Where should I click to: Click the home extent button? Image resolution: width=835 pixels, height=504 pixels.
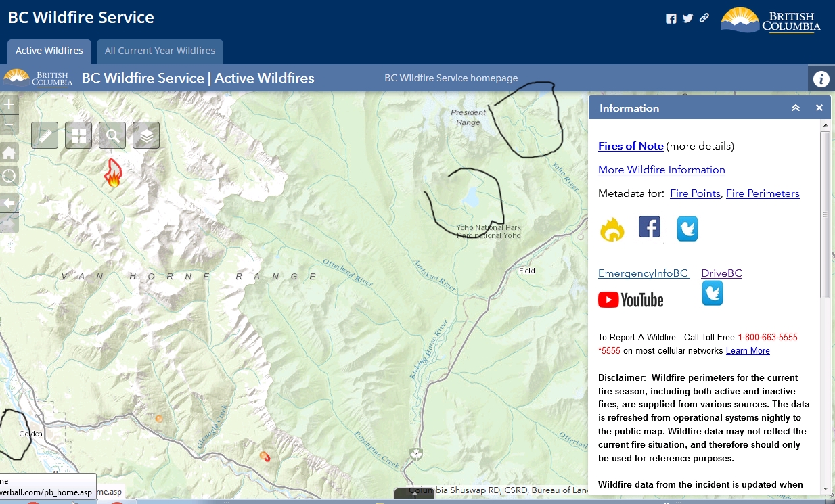pos(9,152)
